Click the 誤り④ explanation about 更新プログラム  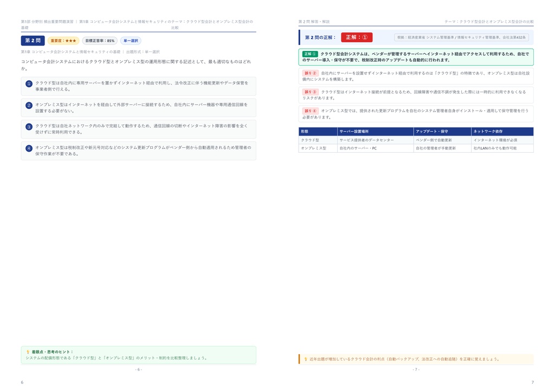(416, 114)
